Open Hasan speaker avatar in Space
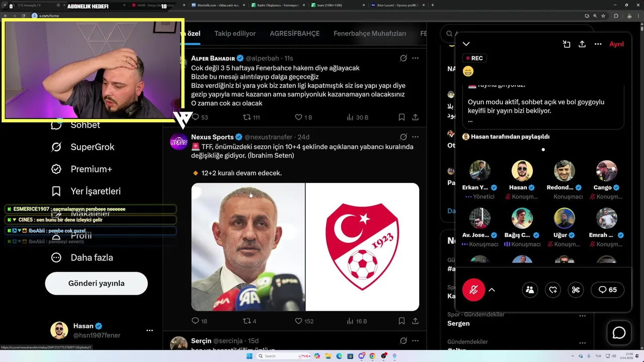644x362 pixels. click(522, 171)
